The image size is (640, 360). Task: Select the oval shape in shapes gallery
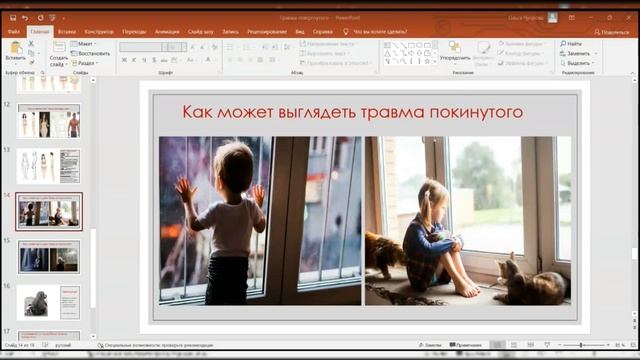419,45
